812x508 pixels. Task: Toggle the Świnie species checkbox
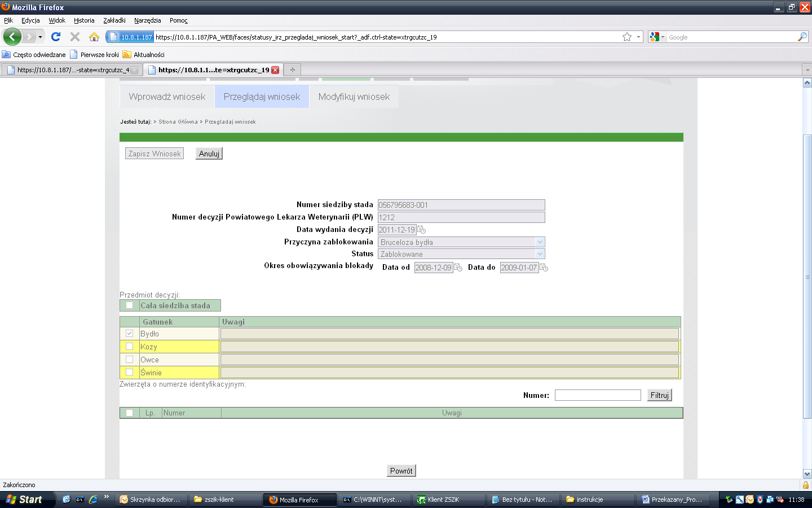coord(130,373)
